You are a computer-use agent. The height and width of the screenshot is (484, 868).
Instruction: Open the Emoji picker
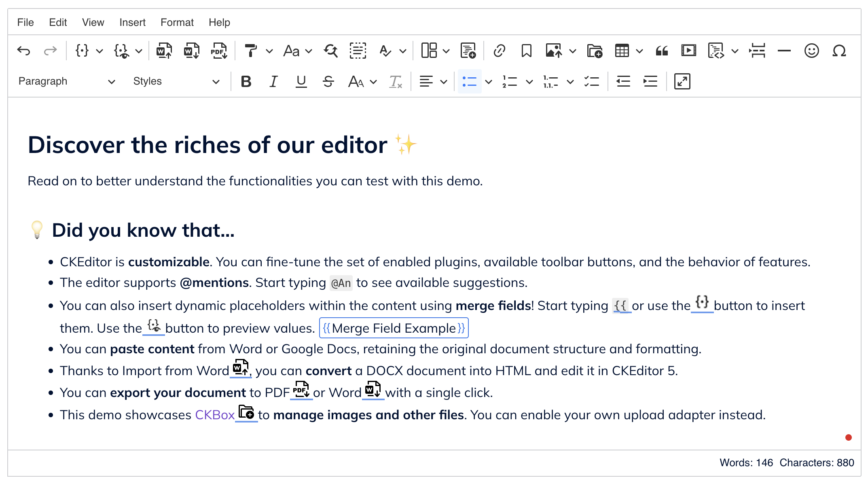[811, 51]
